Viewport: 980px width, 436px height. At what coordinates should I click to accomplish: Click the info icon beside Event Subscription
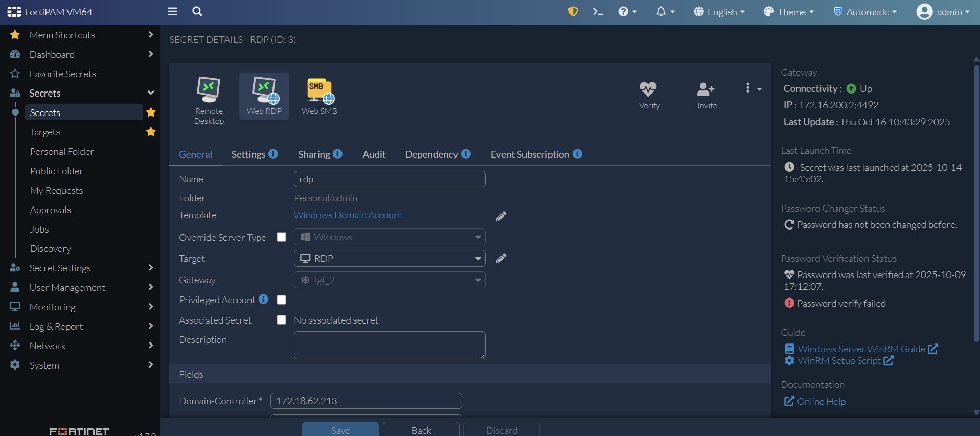[x=577, y=154]
